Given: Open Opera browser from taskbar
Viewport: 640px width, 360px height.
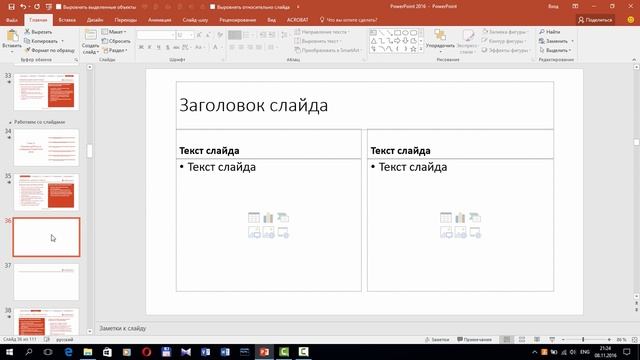Looking at the screenshot, I should [147, 352].
